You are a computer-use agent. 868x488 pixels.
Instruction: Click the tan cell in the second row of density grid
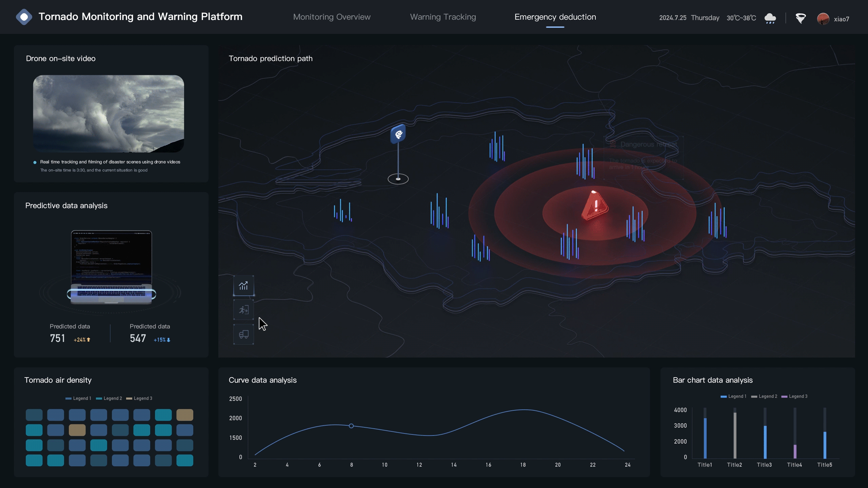click(x=77, y=430)
